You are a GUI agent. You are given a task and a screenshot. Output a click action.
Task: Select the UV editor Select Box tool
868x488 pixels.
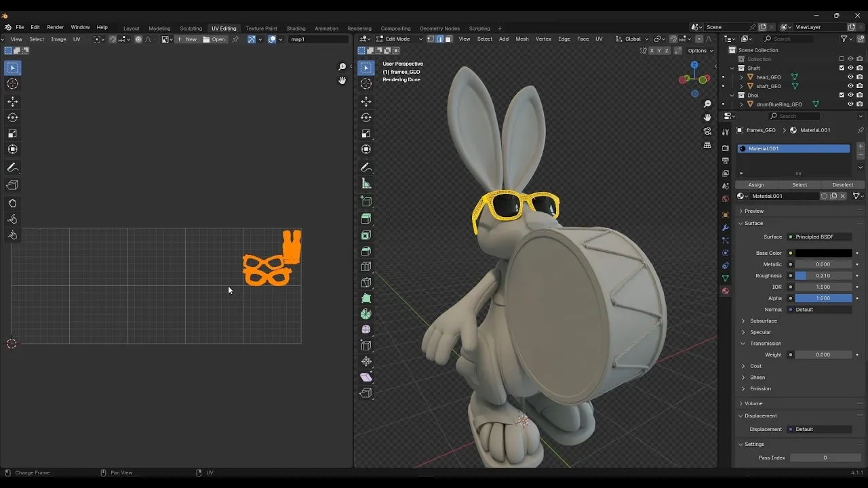click(13, 68)
